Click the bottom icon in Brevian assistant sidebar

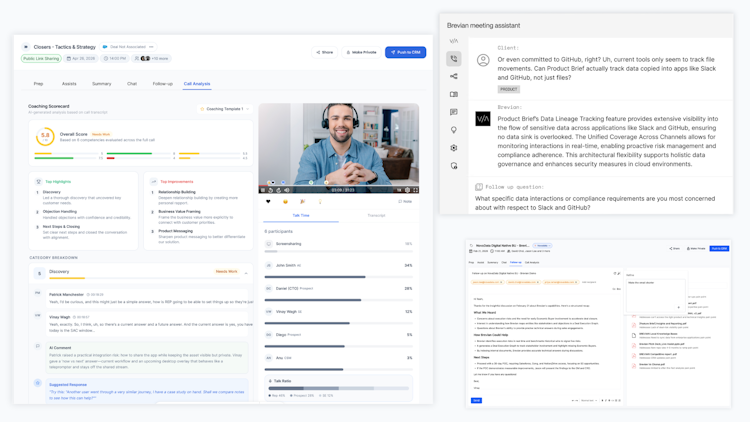coord(453,166)
